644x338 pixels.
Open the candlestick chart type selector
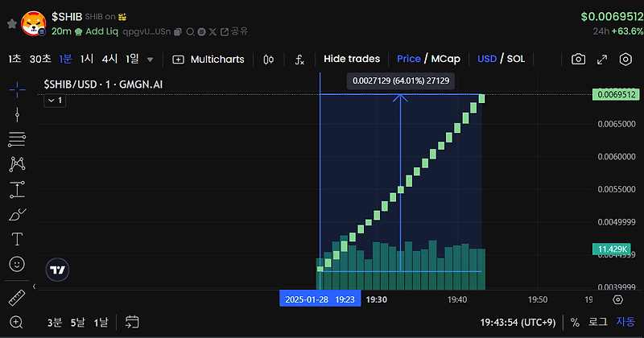tap(269, 60)
